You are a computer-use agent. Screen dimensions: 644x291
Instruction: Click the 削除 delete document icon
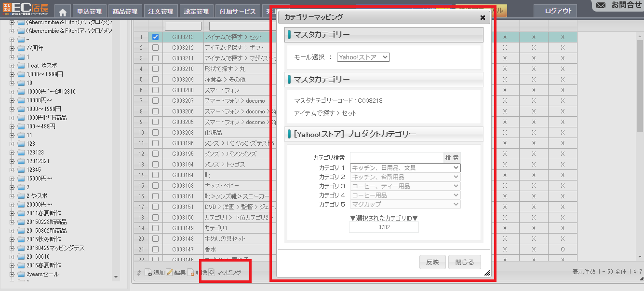tap(191, 273)
